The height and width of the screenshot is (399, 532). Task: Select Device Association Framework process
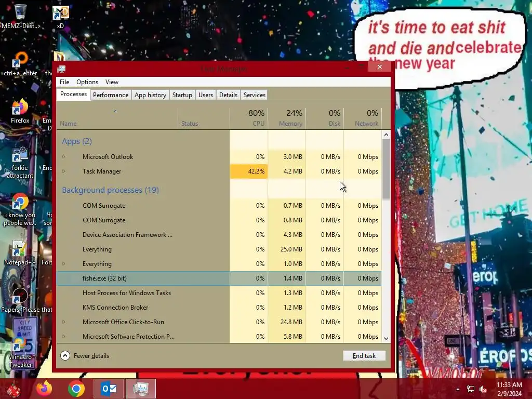(219, 235)
